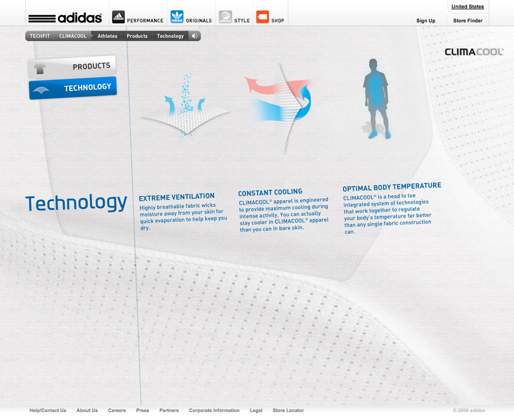Open the Corporate Information footer link
Viewport: 514px width, 420px height.
point(215,410)
